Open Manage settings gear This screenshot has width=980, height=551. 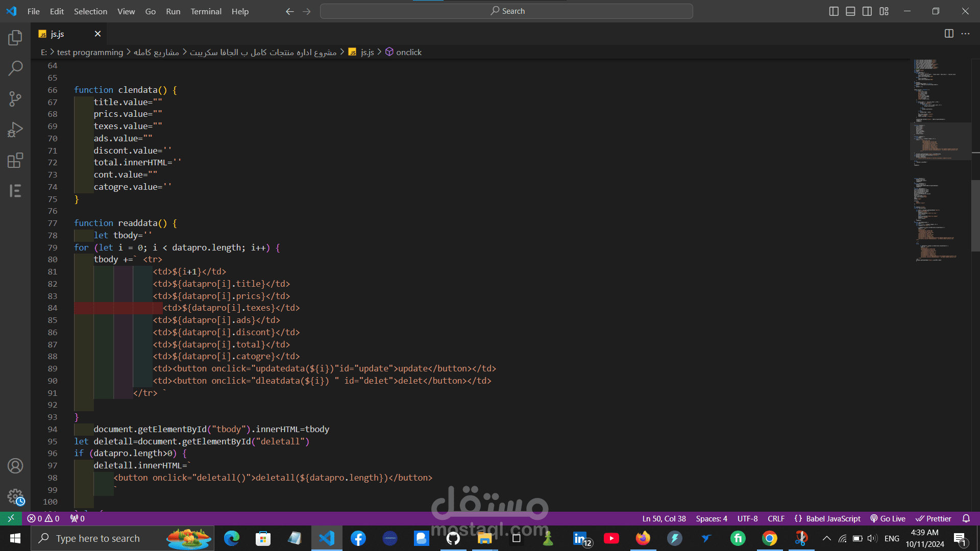pyautogui.click(x=15, y=496)
